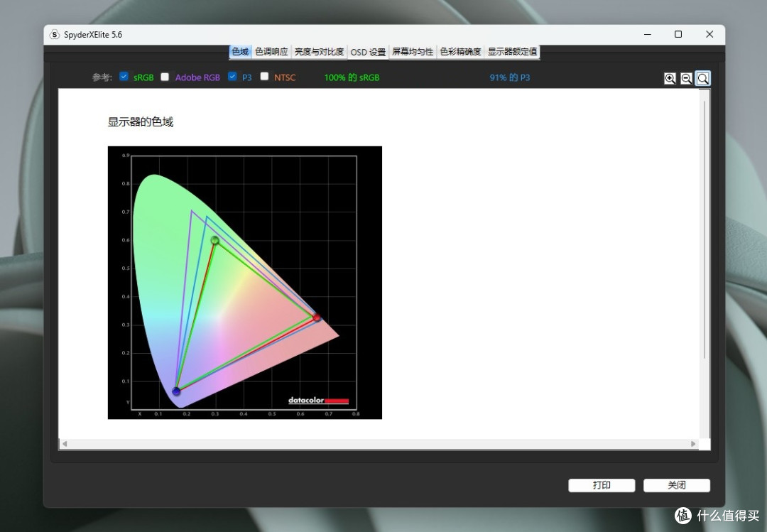Image resolution: width=767 pixels, height=532 pixels.
Task: Enable the NTSC reference checkbox
Action: (x=264, y=76)
